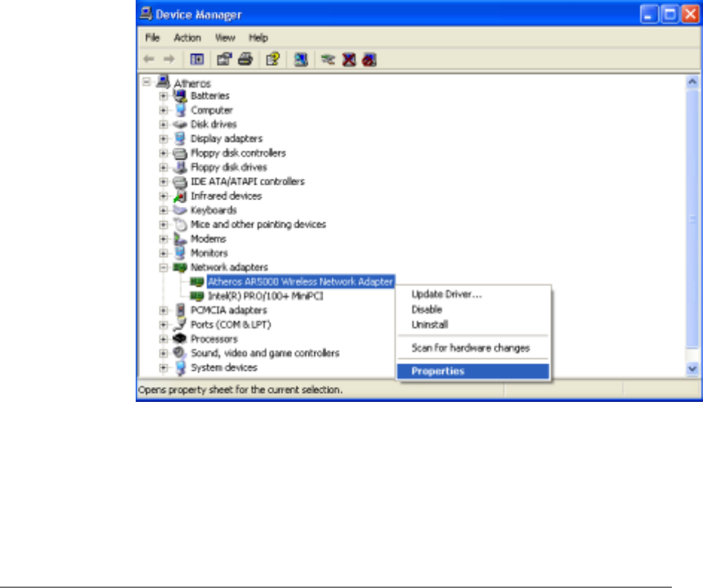The image size is (703, 588).
Task: Click the Keyboards category icon
Action: (x=180, y=210)
